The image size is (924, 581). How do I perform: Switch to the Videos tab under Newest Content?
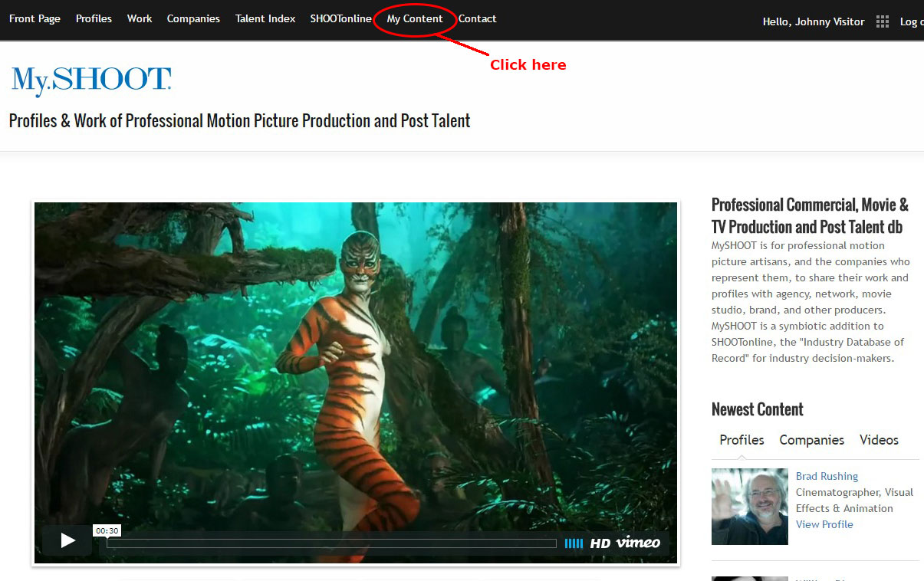pyautogui.click(x=879, y=440)
